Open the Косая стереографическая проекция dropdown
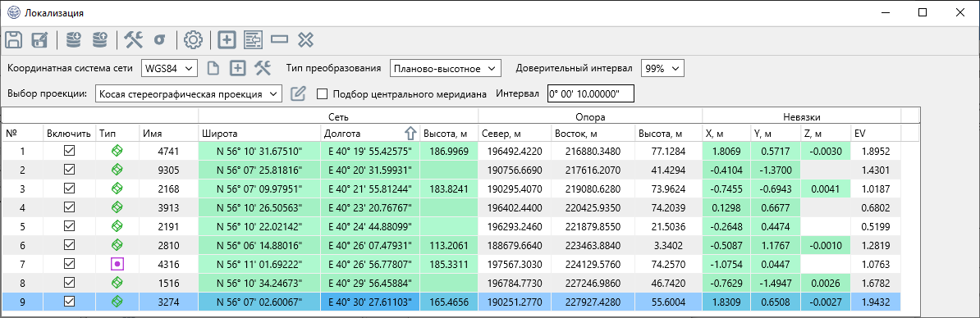 (189, 94)
